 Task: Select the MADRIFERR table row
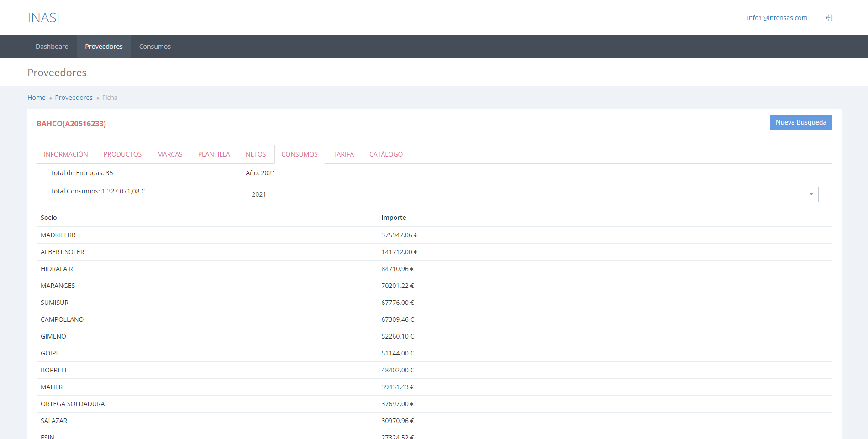tap(205, 235)
